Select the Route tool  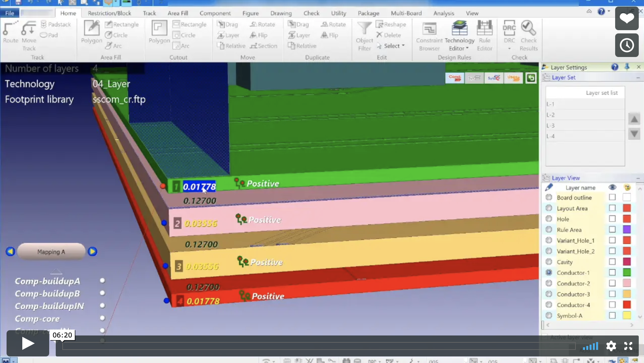click(10, 33)
